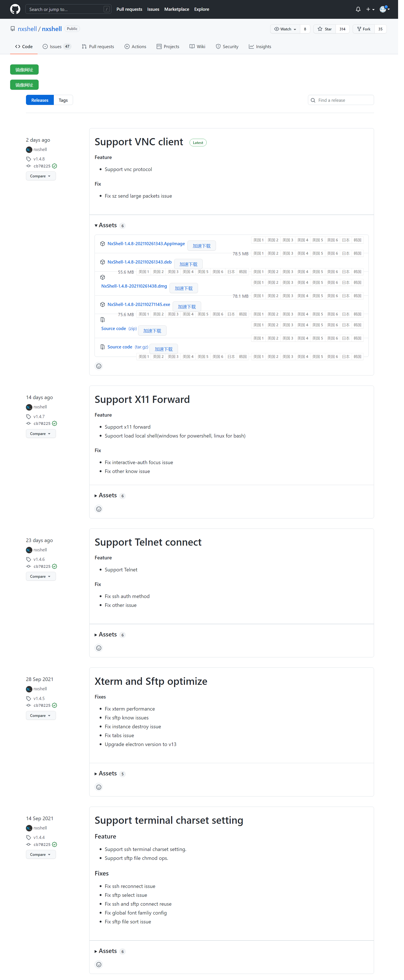Click the tag icon beside v1.4.7
This screenshot has width=404, height=980.
pyautogui.click(x=28, y=416)
